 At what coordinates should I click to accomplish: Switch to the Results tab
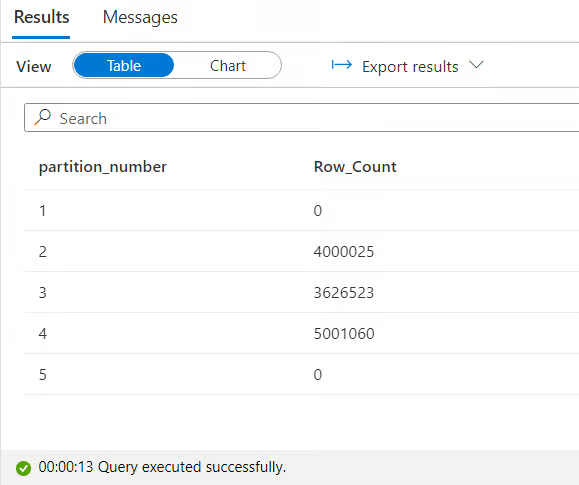41,17
